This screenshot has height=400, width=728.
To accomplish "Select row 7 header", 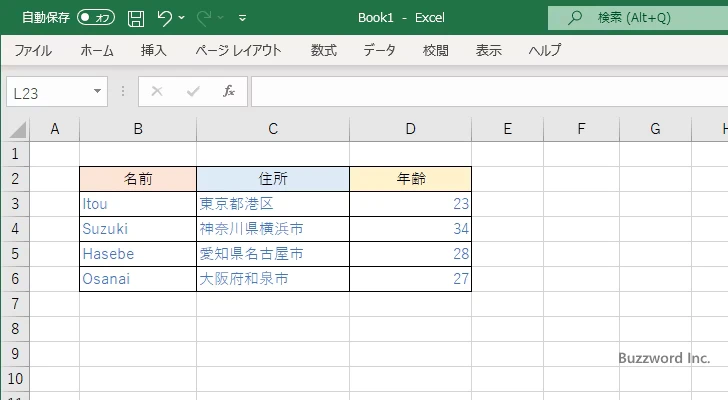I will 15,304.
